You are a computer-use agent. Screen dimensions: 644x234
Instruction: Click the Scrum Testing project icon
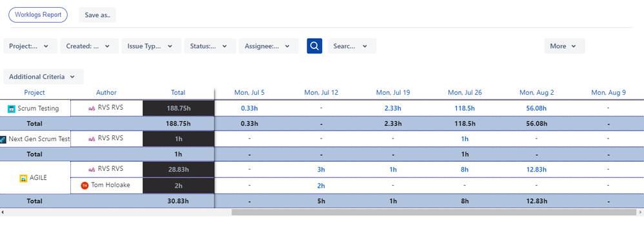coord(12,109)
